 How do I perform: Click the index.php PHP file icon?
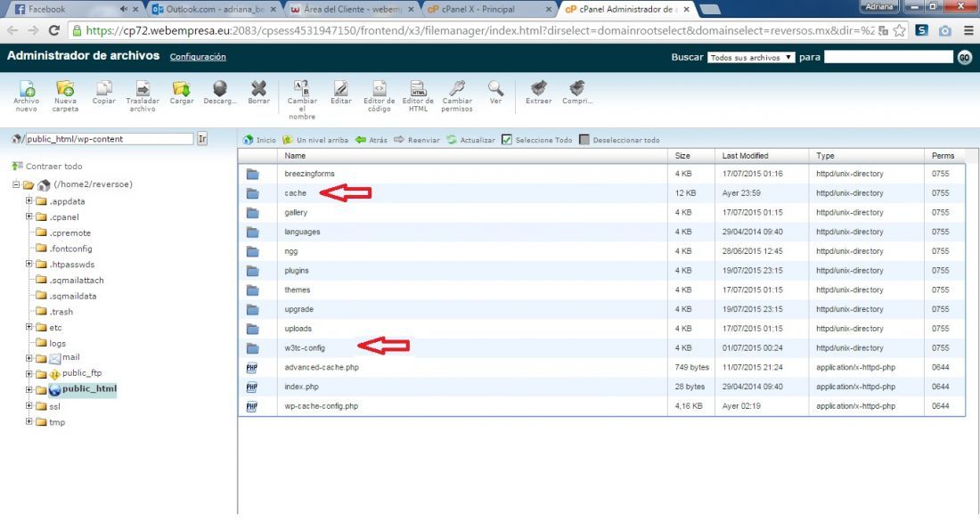pos(252,387)
